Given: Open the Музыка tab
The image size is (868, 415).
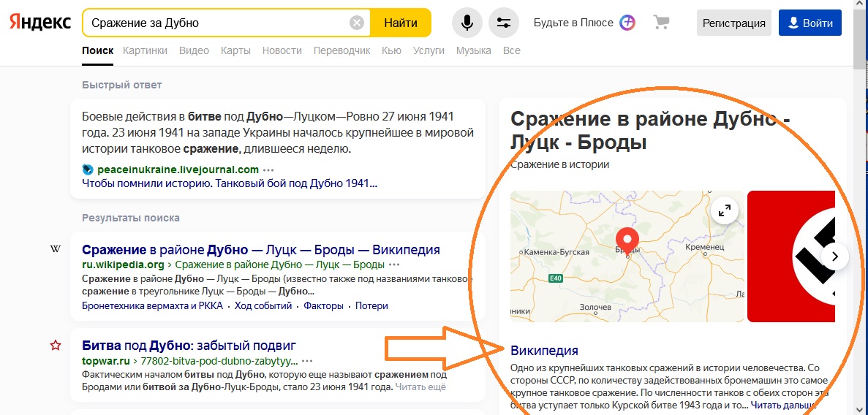Looking at the screenshot, I should coord(474,50).
